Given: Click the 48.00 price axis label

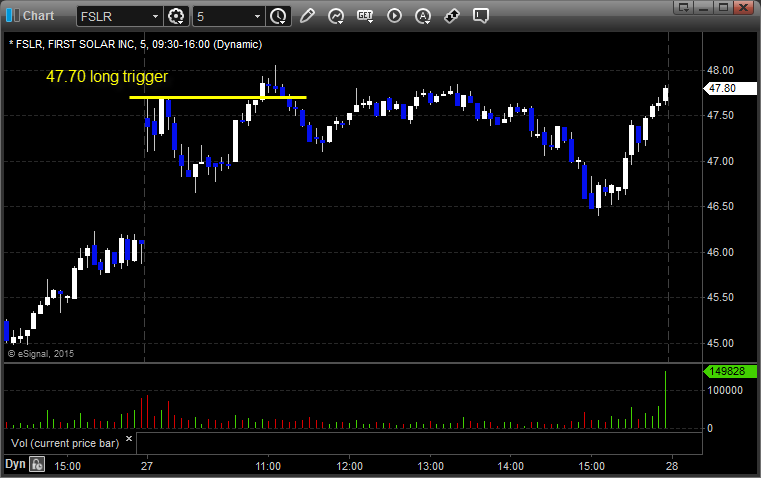Looking at the screenshot, I should point(720,70).
